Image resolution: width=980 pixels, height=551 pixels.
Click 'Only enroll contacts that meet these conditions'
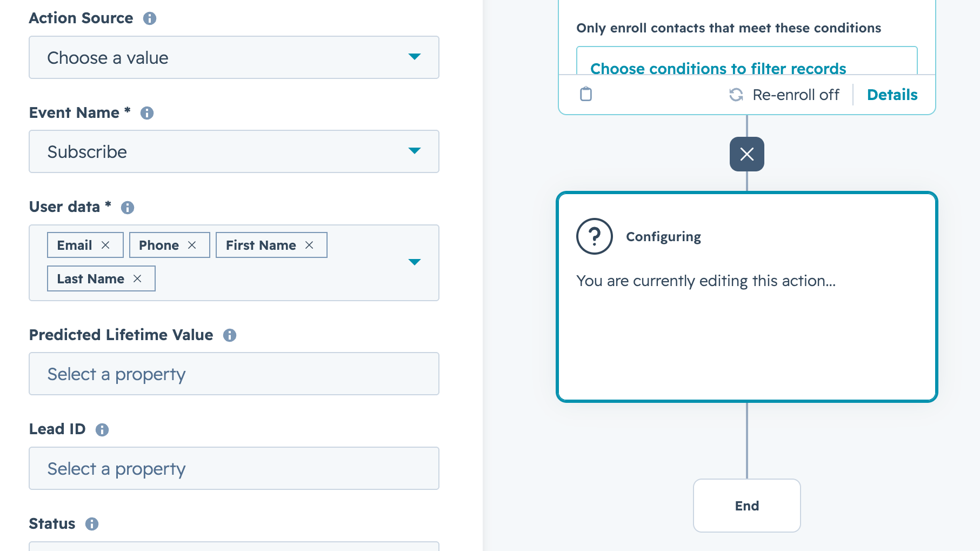click(x=729, y=28)
